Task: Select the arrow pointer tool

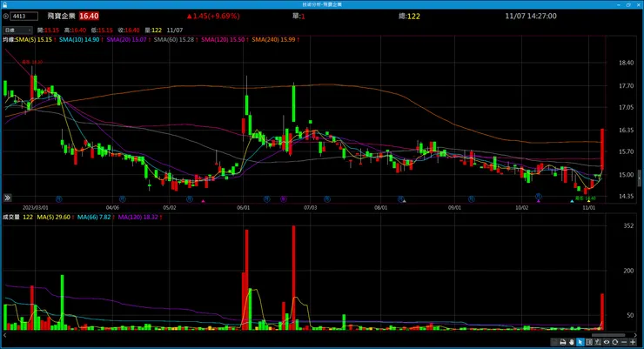Action: pyautogui.click(x=580, y=342)
